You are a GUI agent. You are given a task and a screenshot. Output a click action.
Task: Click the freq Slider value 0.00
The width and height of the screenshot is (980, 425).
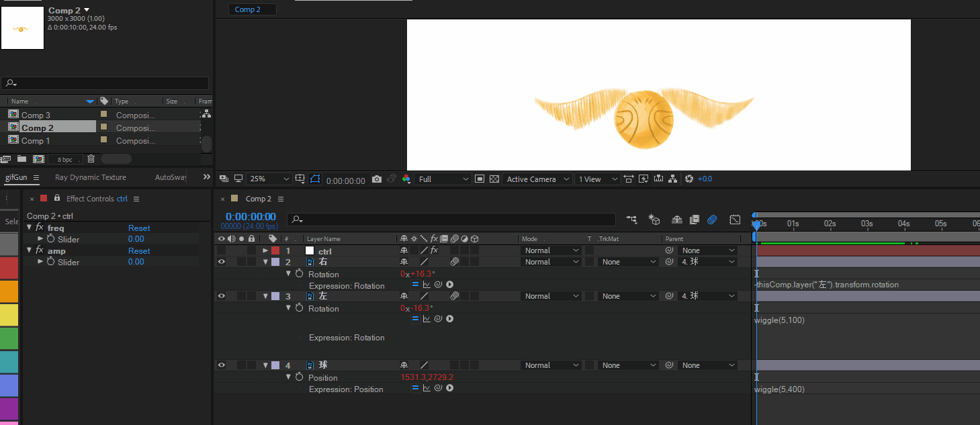136,239
